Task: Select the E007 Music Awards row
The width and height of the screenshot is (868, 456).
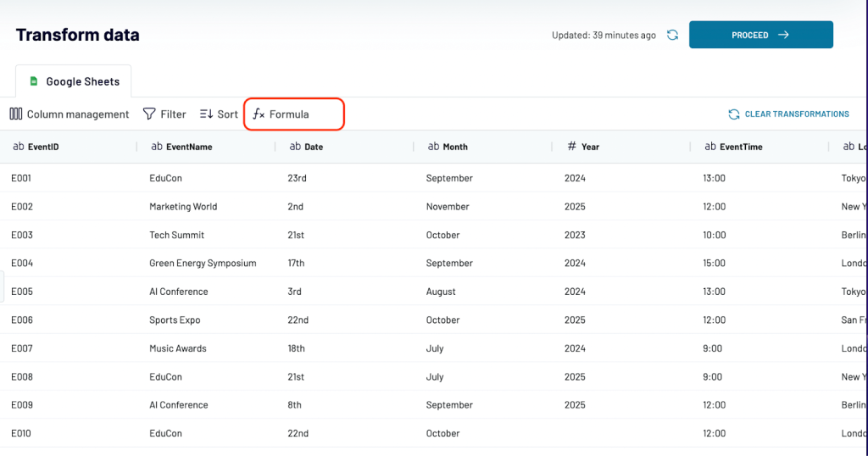Action: (434, 348)
